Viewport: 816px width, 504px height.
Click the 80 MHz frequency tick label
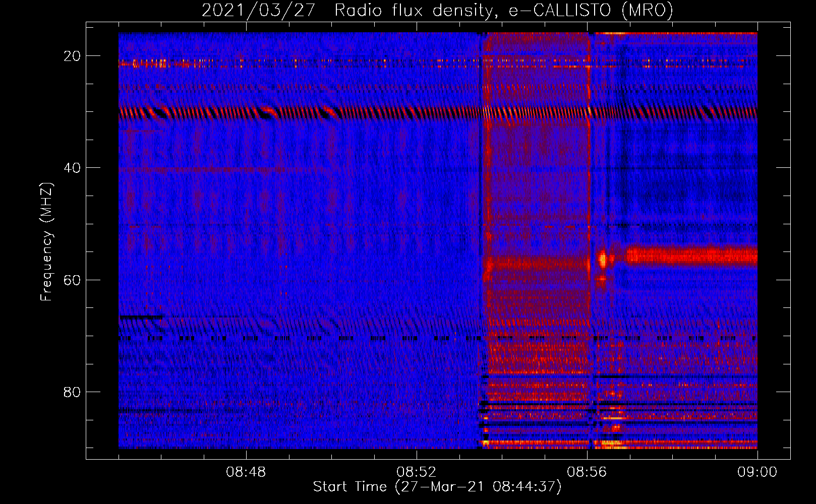[72, 392]
